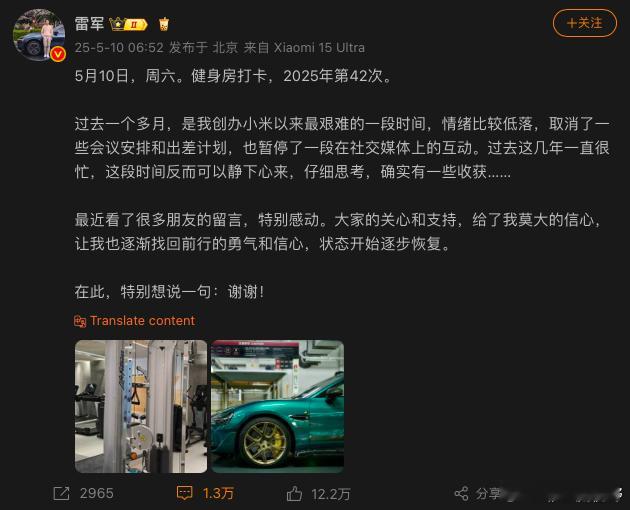Open the user's profile avatar photo
This screenshot has height=510, width=630.
pyautogui.click(x=39, y=35)
